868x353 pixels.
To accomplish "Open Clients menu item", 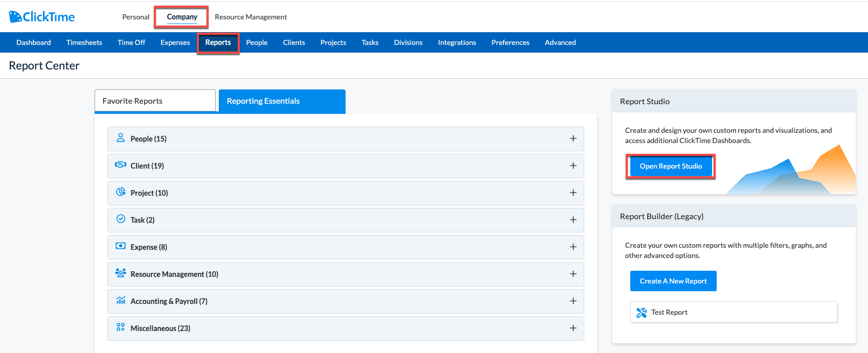I will point(294,42).
